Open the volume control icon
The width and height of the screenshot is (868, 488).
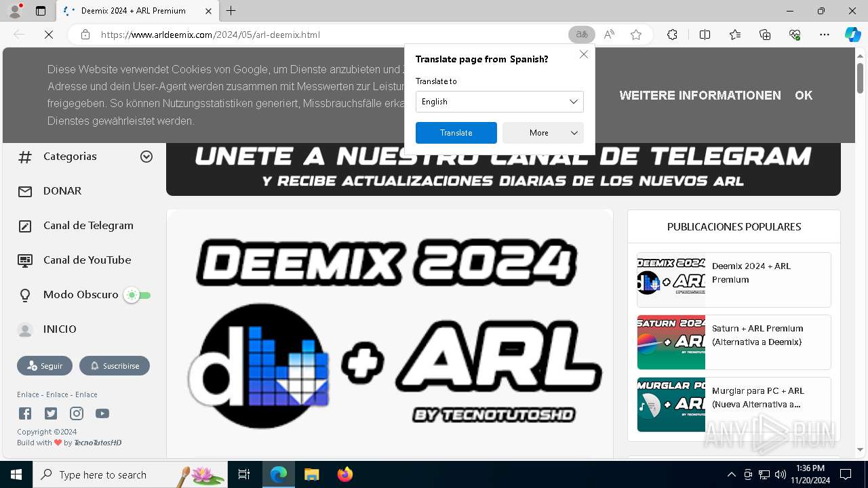[x=781, y=474]
